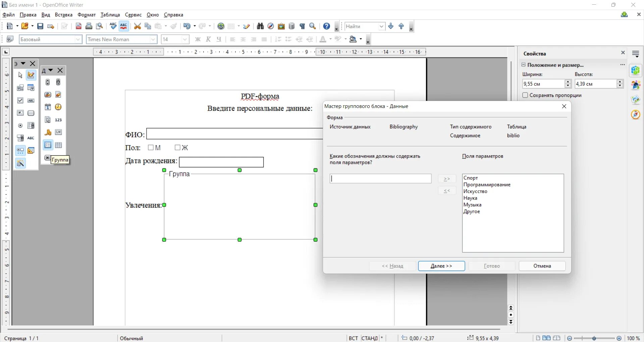Click the highlighting color marker icon
644x342 pixels.
coord(338,39)
